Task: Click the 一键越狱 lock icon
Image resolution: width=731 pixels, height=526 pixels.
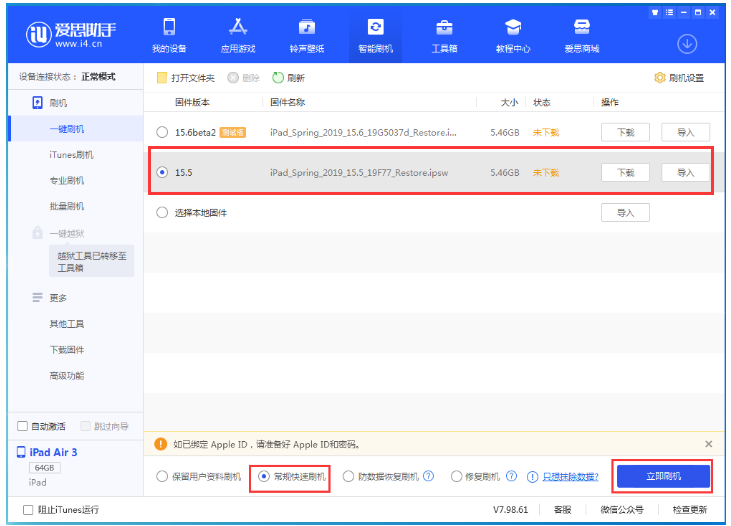Action: [37, 233]
